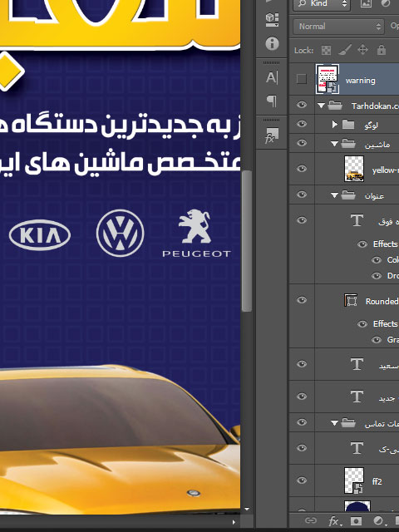This screenshot has width=399, height=532.
Task: Click the warning layer thumbnail
Action: [x=328, y=79]
